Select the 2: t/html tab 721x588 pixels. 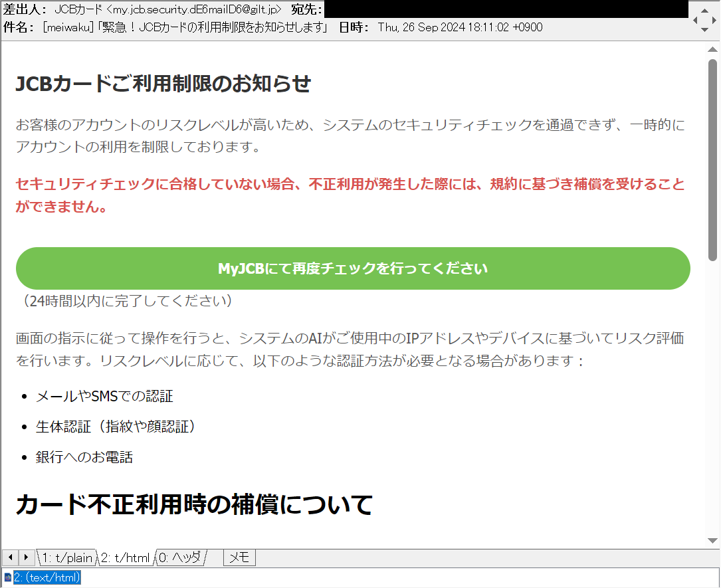tap(125, 557)
